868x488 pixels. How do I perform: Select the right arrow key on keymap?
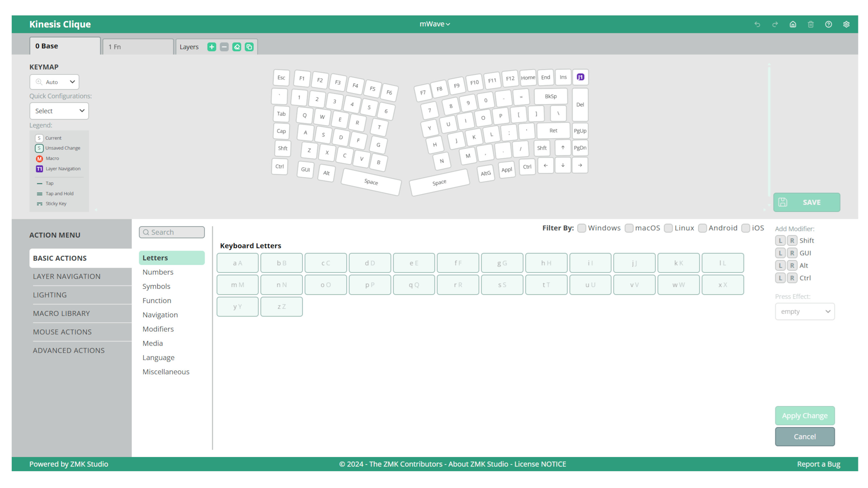pos(580,165)
